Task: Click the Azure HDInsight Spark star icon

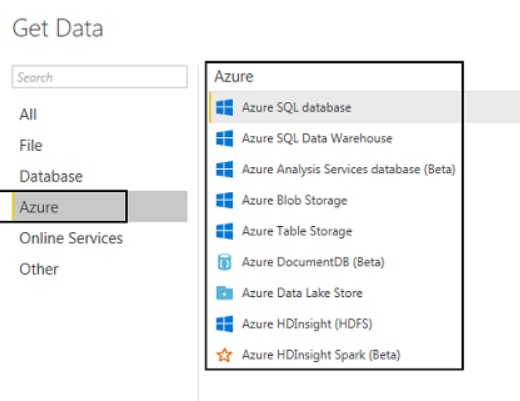Action: [x=224, y=355]
